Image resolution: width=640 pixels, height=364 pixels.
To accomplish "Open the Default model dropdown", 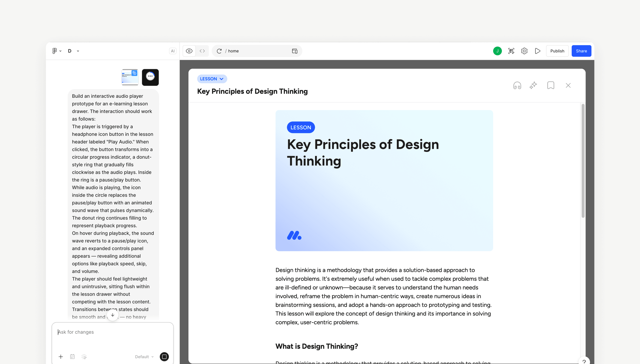I will point(144,357).
